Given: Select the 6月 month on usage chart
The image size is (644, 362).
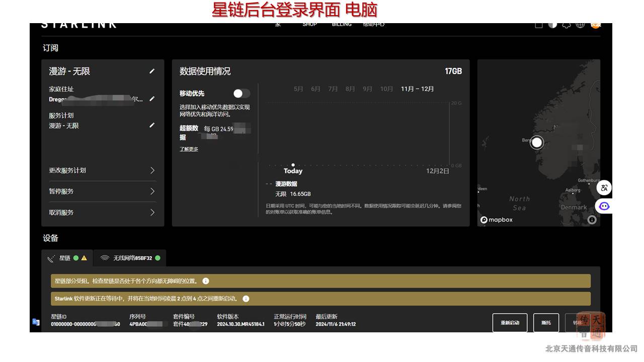Looking at the screenshot, I should tap(315, 89).
